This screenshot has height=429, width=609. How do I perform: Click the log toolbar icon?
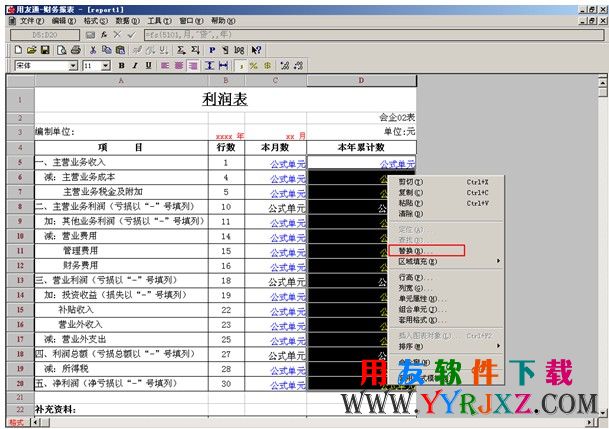pos(239,50)
